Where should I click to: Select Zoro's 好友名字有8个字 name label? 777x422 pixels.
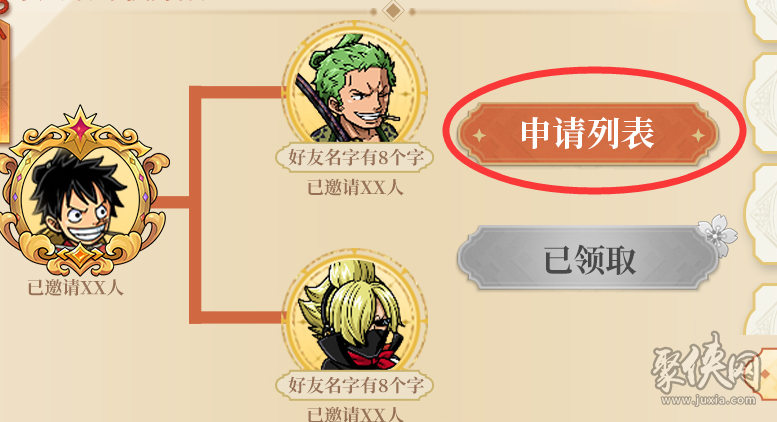354,158
